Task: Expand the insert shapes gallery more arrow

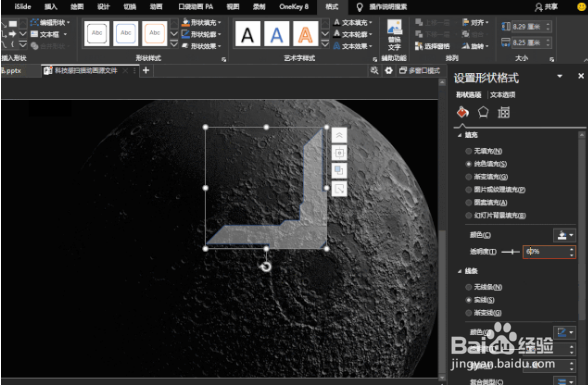Action: [x=23, y=45]
